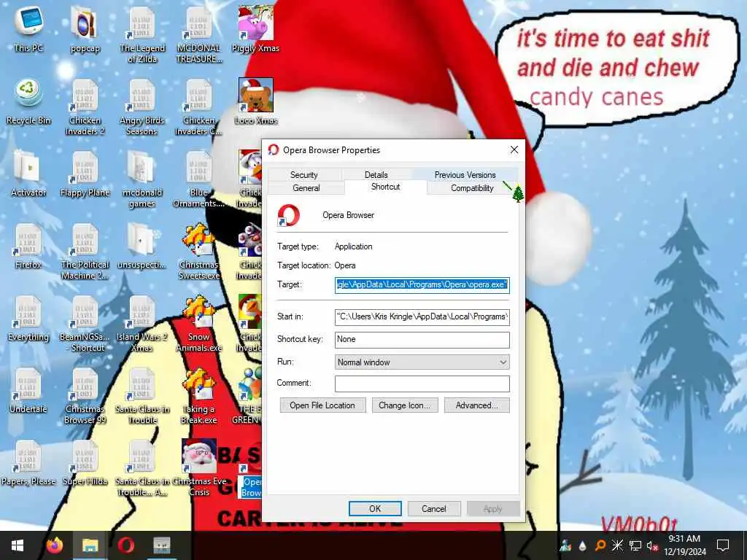Open the Windows Start menu
The height and width of the screenshot is (560, 747).
click(18, 545)
